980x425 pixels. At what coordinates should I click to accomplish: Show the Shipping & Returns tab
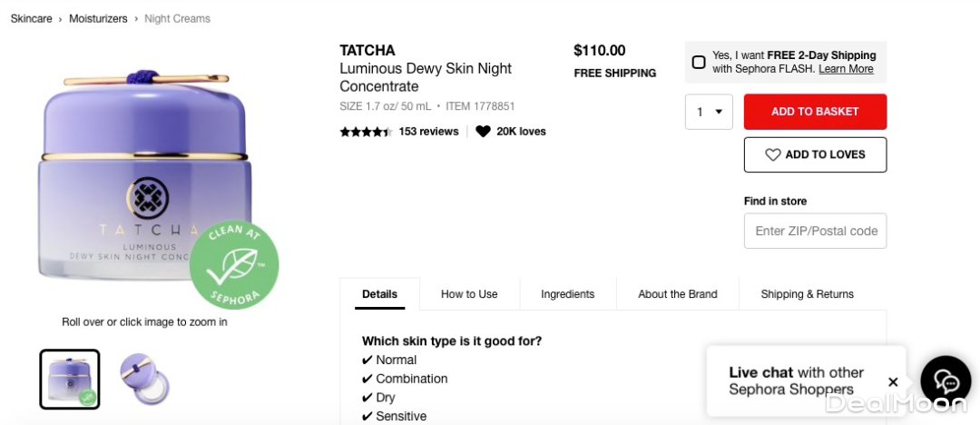[807, 294]
